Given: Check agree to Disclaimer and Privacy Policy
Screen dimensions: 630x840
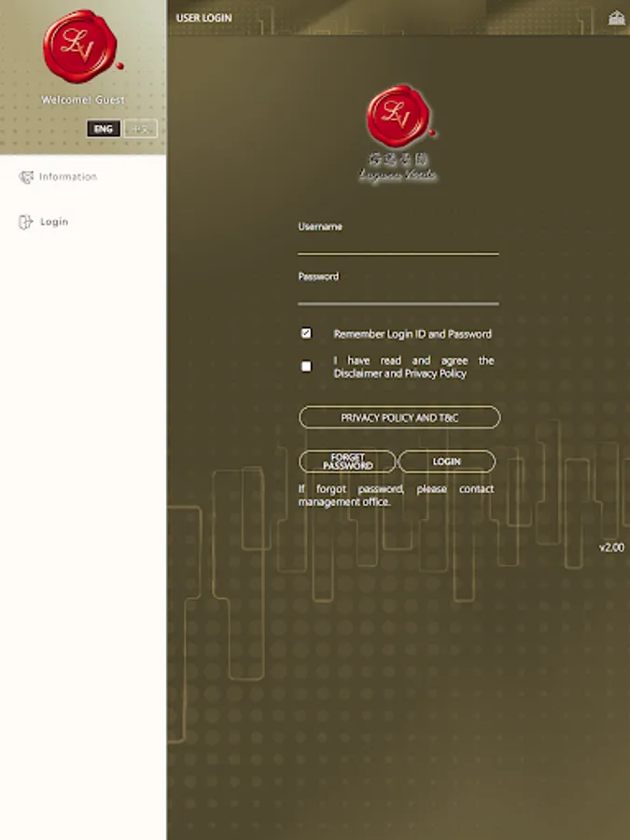Looking at the screenshot, I should point(306,367).
